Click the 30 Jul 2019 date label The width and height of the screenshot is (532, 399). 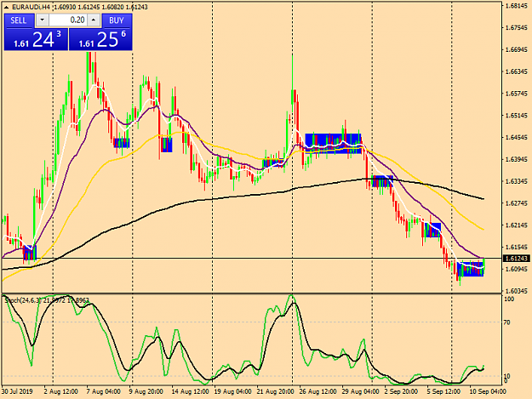coord(18,391)
